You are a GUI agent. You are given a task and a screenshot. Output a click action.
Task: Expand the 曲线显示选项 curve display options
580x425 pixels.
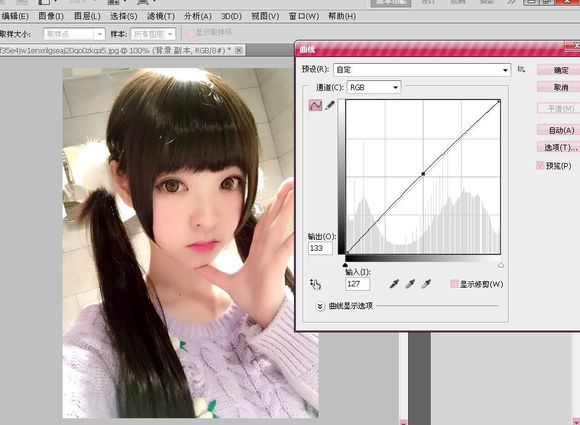click(320, 306)
